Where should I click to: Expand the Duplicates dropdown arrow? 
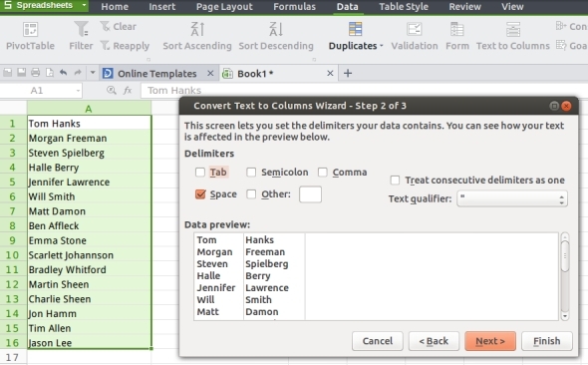coord(382,46)
